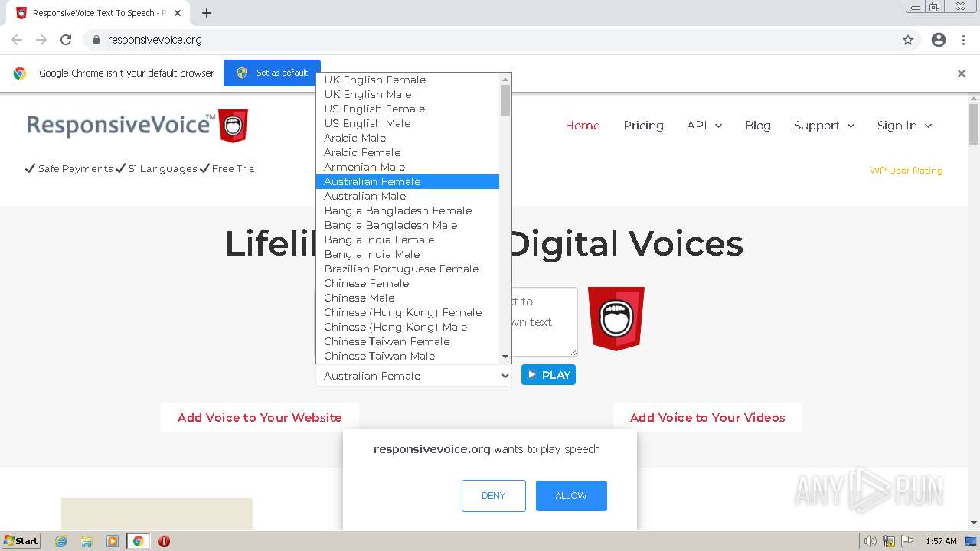980x551 pixels.
Task: Open Internet Explorer from the taskbar
Action: coord(61,541)
